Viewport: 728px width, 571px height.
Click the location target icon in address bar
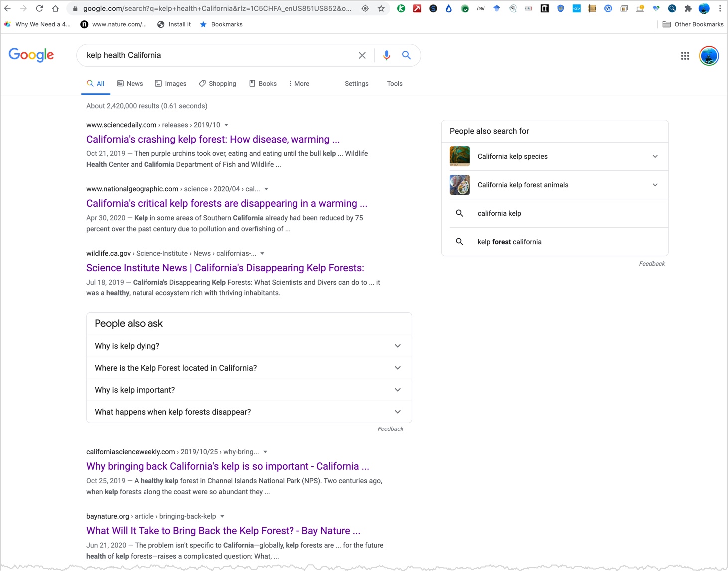tap(365, 8)
